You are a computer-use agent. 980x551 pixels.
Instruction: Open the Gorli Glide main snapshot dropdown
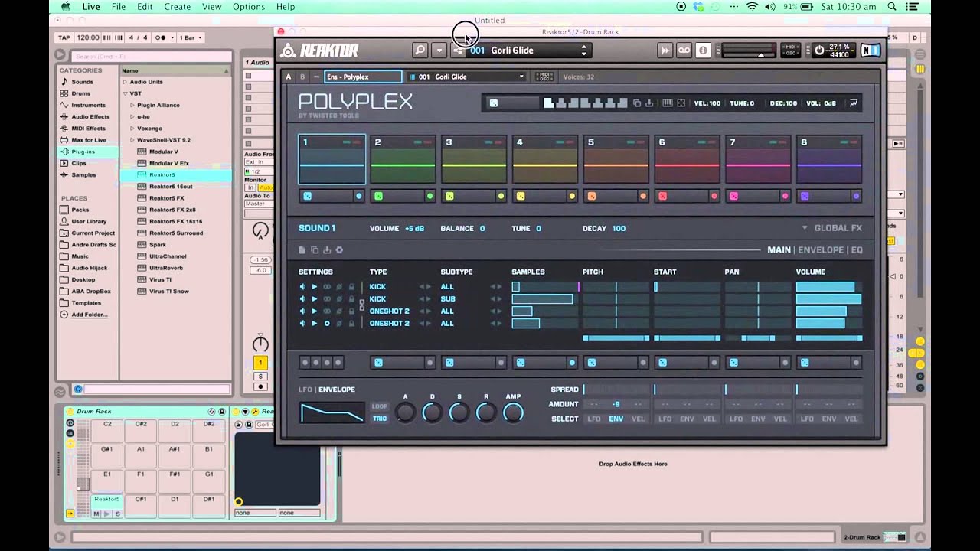tap(528, 51)
